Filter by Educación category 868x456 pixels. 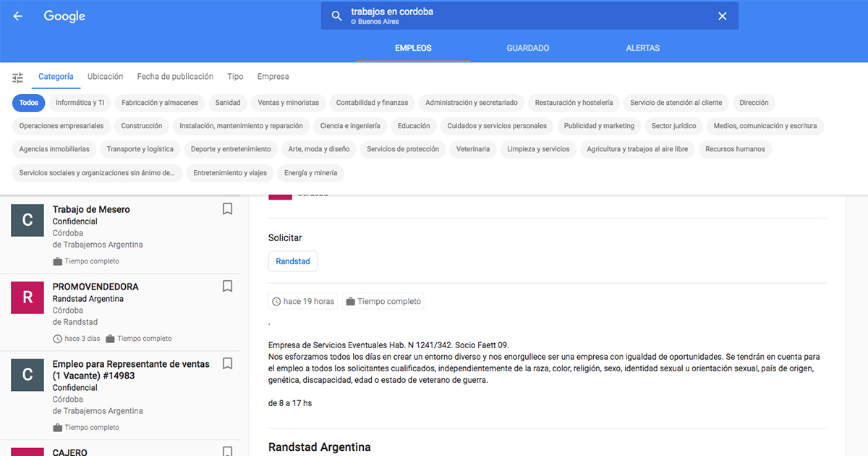414,126
